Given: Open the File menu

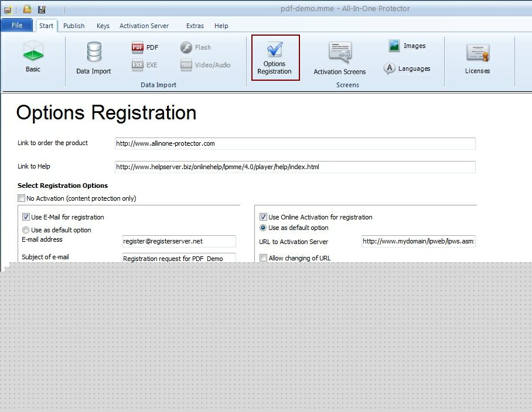Looking at the screenshot, I should (17, 26).
